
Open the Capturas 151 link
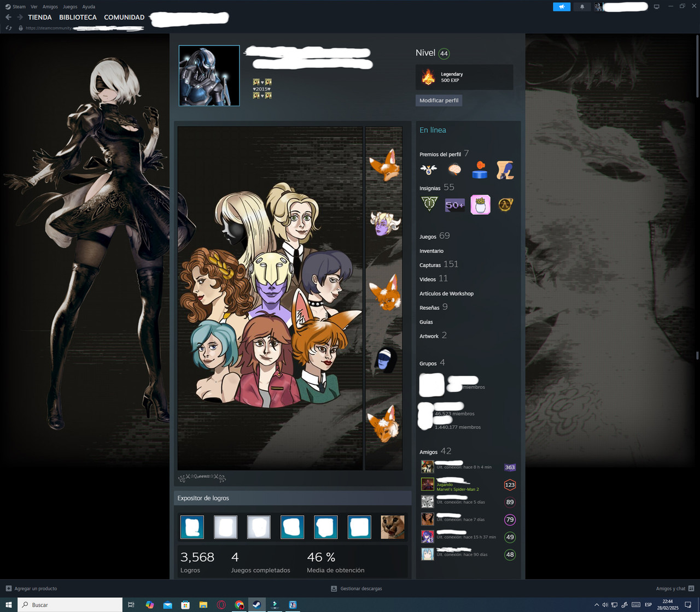(x=439, y=264)
